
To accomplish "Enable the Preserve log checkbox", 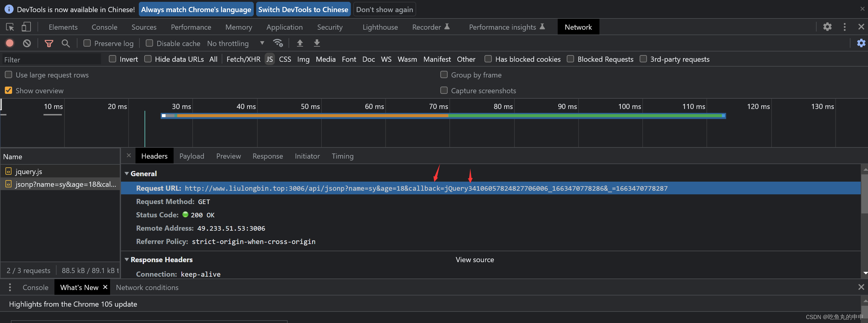I will [87, 43].
